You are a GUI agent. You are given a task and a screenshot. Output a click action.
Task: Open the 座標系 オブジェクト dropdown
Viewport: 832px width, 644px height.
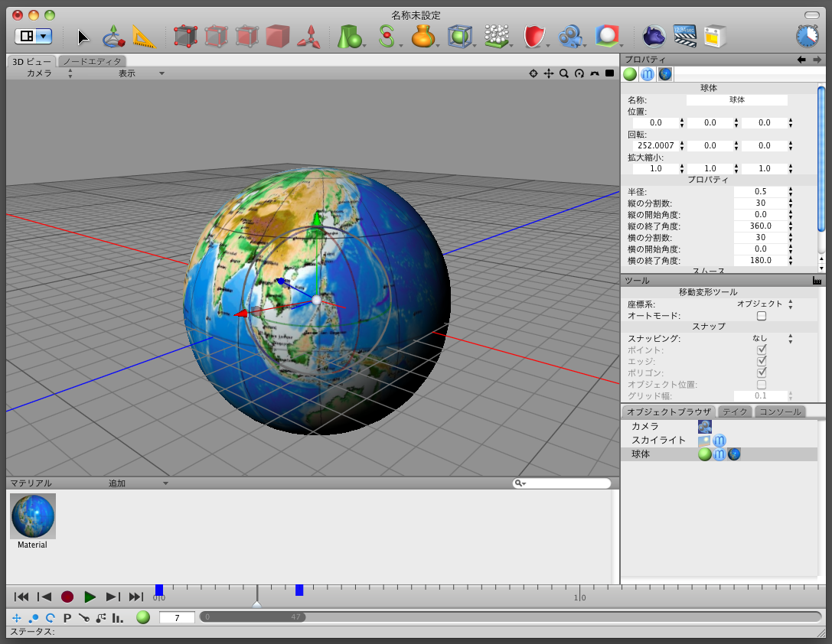tap(764, 304)
